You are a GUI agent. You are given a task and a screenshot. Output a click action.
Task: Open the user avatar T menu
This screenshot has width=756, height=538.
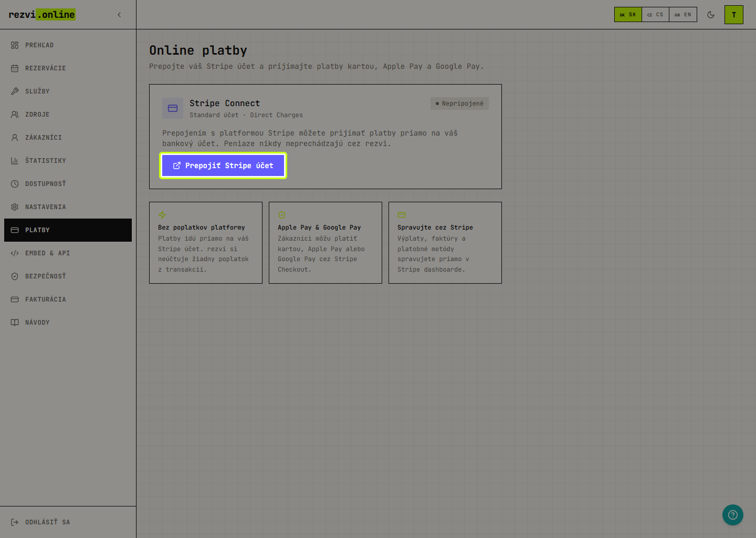coord(734,15)
